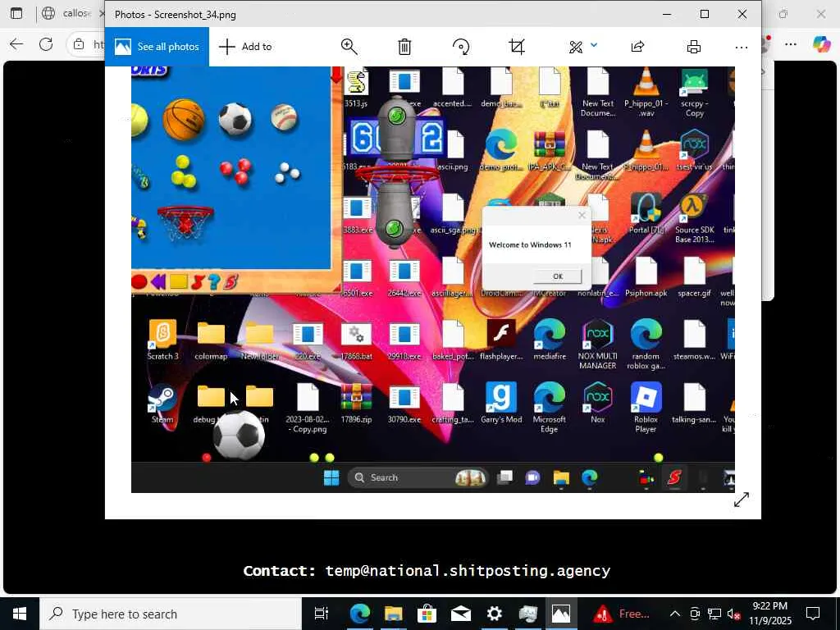This screenshot has width=840, height=630.
Task: Click the Roblox Player icon in the photo
Action: [646, 407]
